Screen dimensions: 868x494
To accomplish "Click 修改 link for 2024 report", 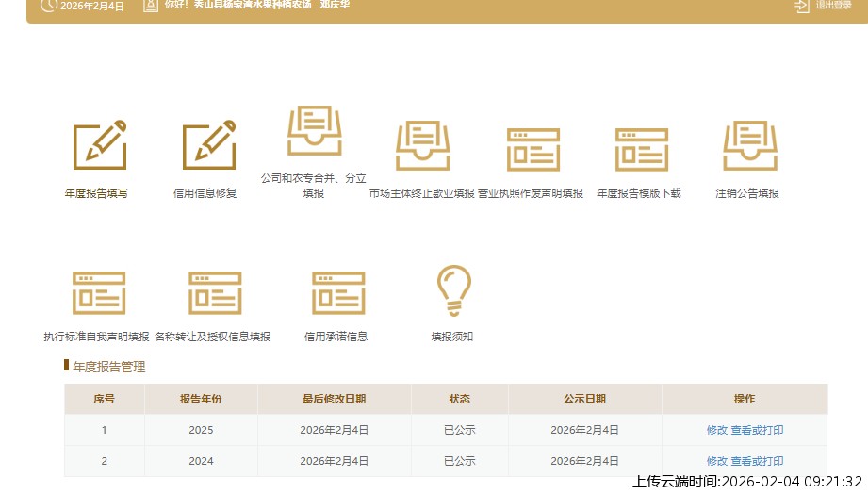I will (717, 461).
